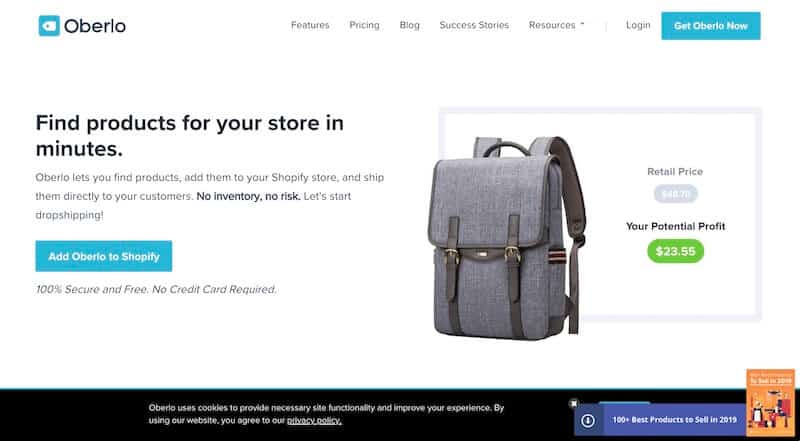Open the Features page
The width and height of the screenshot is (800, 441).
310,25
